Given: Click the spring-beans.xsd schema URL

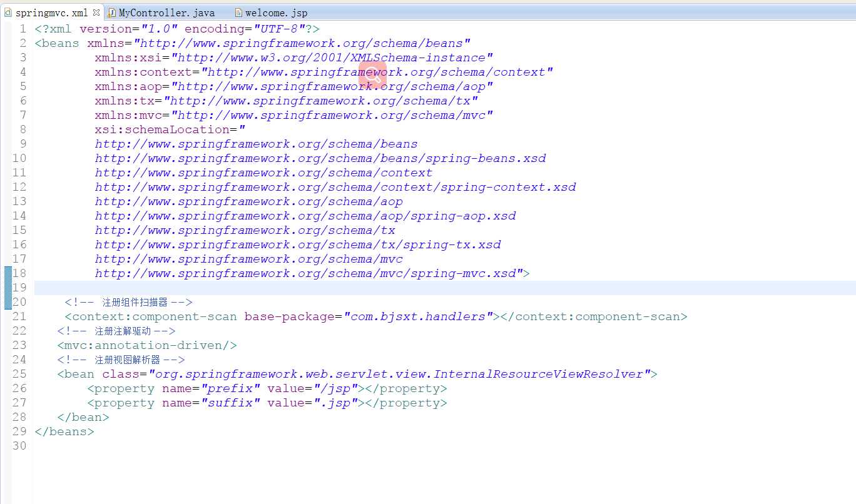Looking at the screenshot, I should [320, 158].
